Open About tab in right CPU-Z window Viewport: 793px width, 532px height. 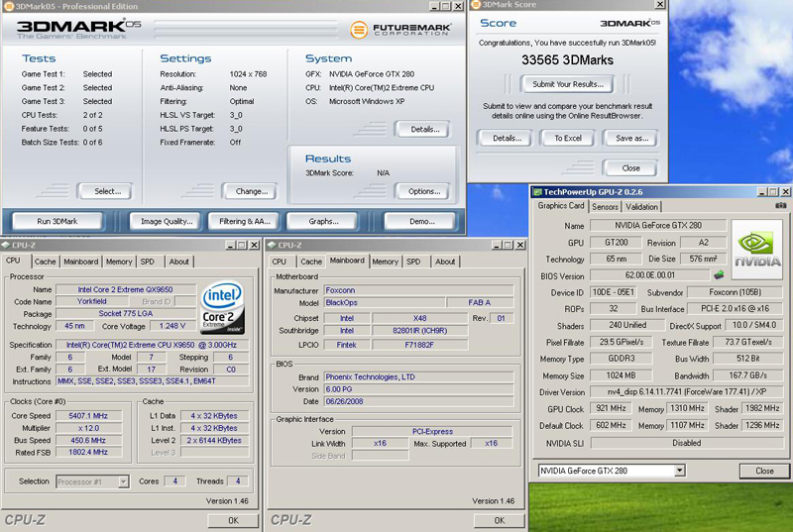click(445, 262)
